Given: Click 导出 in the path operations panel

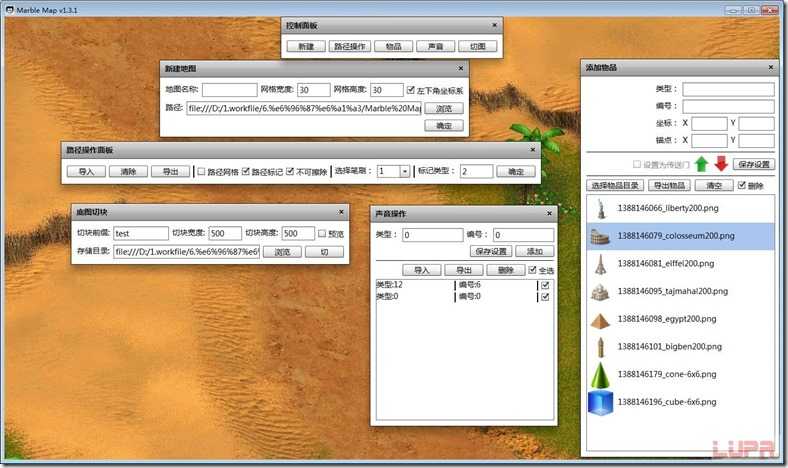Looking at the screenshot, I should 170,171.
